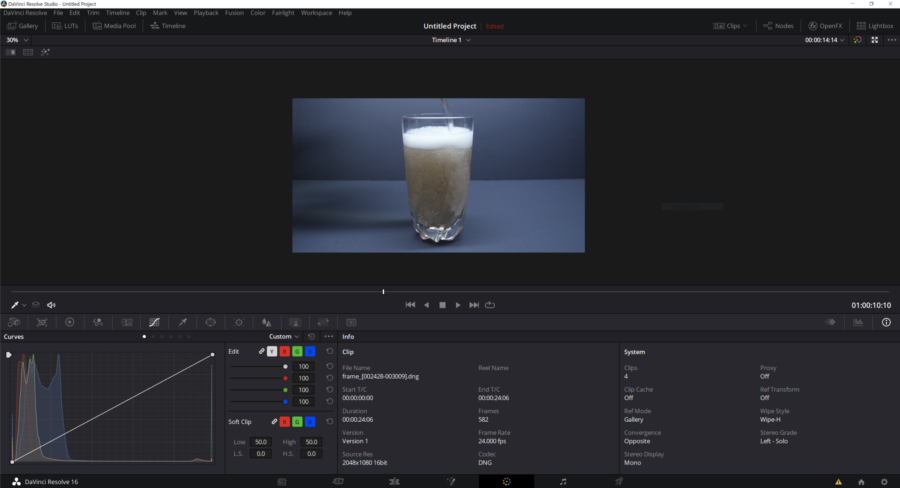Toggle the Y luminance channel button

[272, 352]
